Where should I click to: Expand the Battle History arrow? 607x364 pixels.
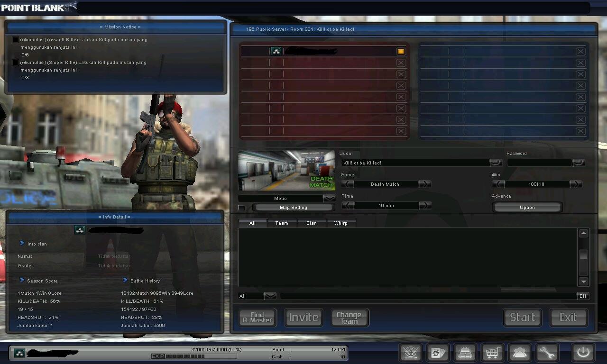(x=125, y=280)
